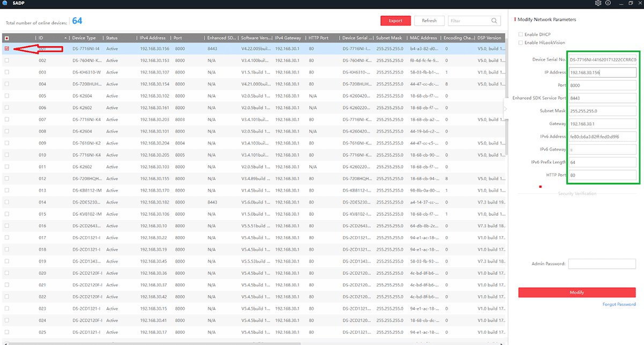This screenshot has height=345, width=644.
Task: Edit the IPv6 Prefix Length field
Action: point(603,162)
